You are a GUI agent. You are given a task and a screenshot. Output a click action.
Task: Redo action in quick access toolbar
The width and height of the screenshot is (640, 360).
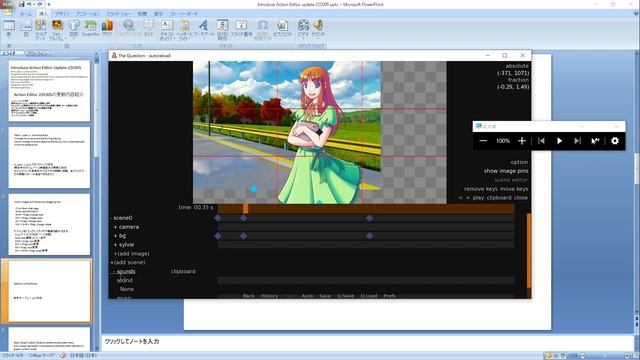pyautogui.click(x=40, y=4)
